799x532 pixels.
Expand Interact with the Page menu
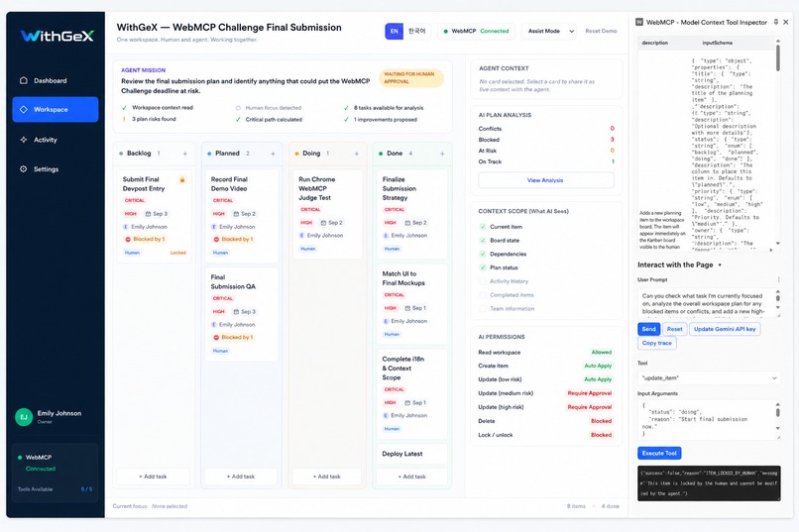click(720, 266)
